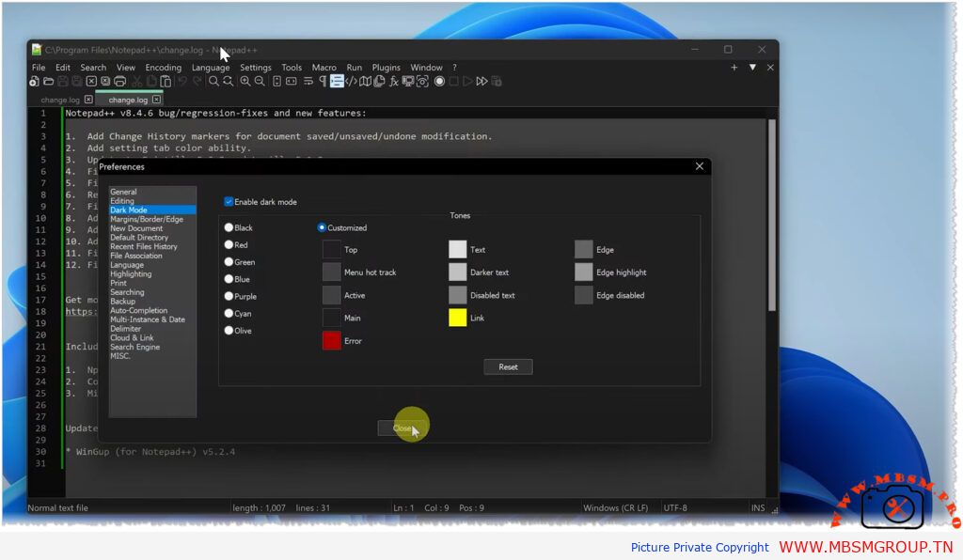Viewport: 963px width, 560px height.
Task: Pick the Edge highlight color swatch
Action: pos(583,272)
